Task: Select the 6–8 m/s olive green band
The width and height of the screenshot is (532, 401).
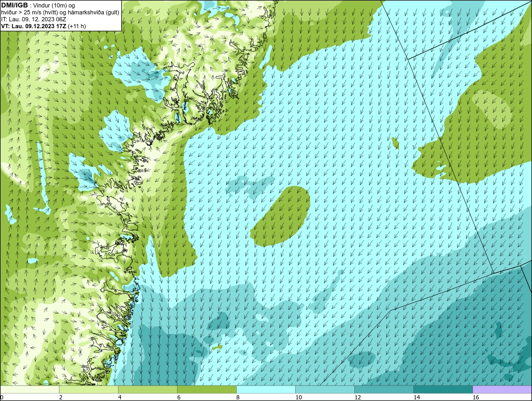Action: pyautogui.click(x=206, y=389)
